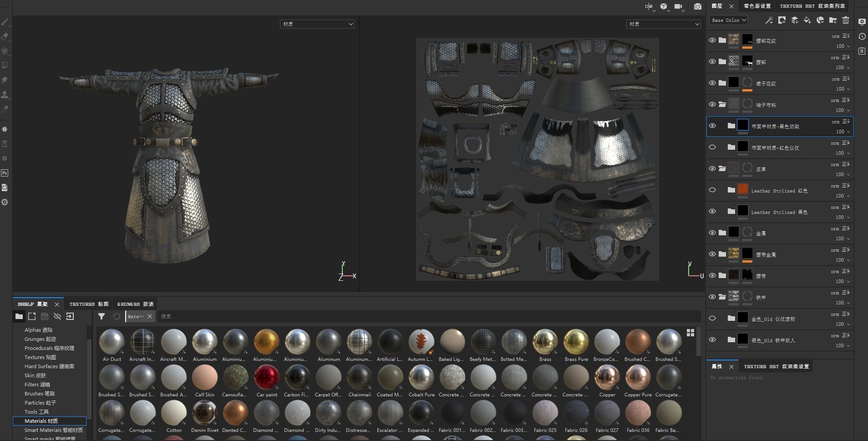This screenshot has width=868, height=441.
Task: Add a new paint layer
Action: 795,20
